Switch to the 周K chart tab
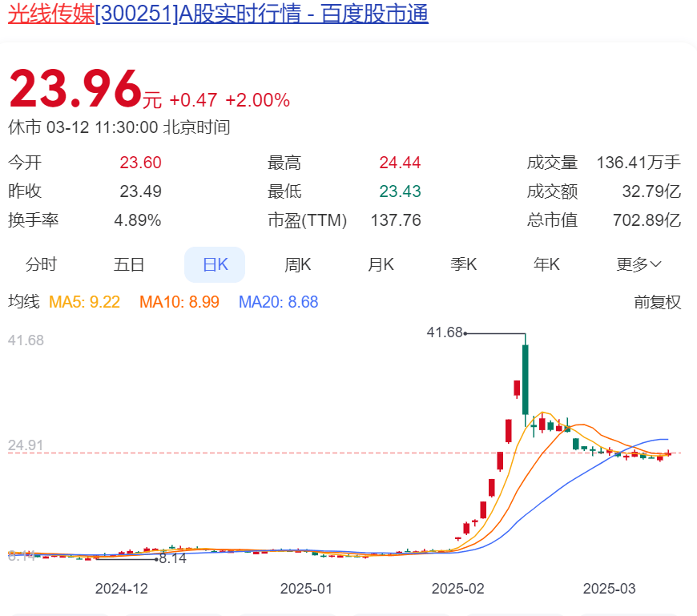This screenshot has width=697, height=616. tap(297, 264)
